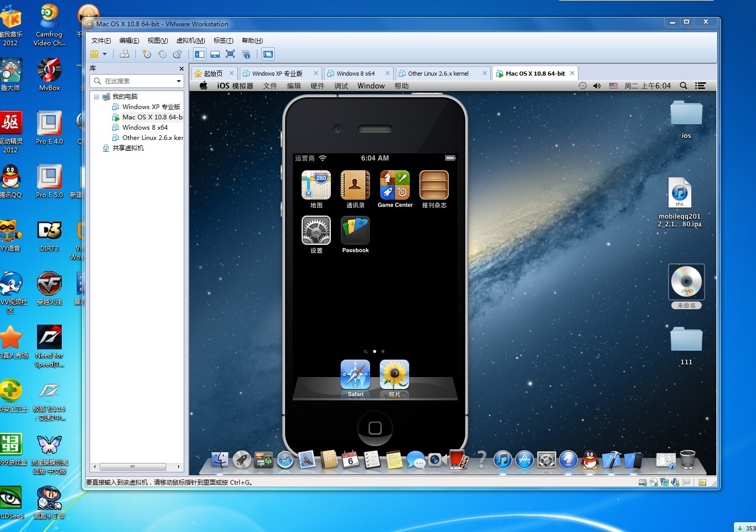Viewport: 756px width, 532px height.
Task: Open the 帮助(H) menu in VMware
Action: click(x=252, y=41)
